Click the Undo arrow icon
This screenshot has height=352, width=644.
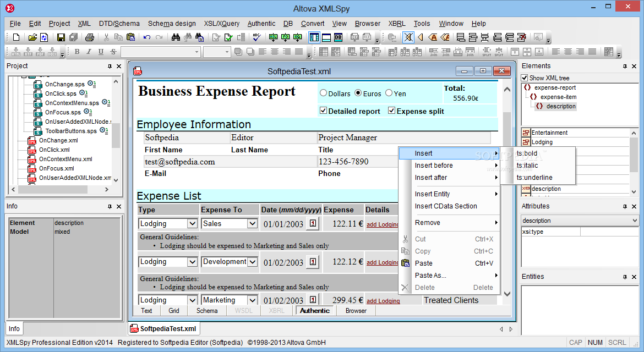[x=146, y=37]
